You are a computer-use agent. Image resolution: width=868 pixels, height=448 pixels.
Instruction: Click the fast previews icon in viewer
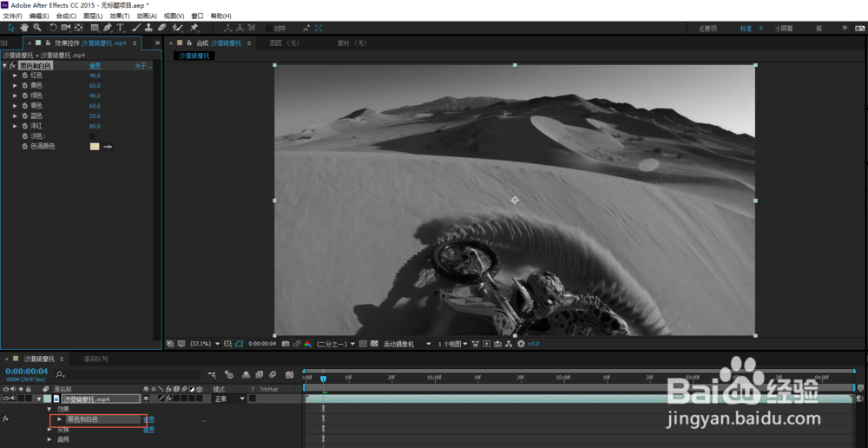pos(487,344)
